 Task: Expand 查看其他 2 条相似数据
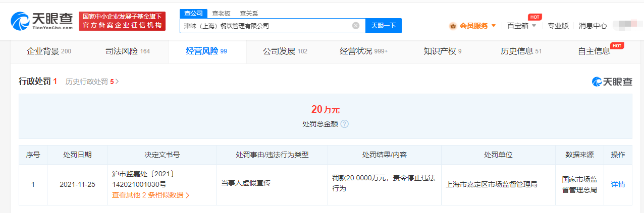coord(151,195)
